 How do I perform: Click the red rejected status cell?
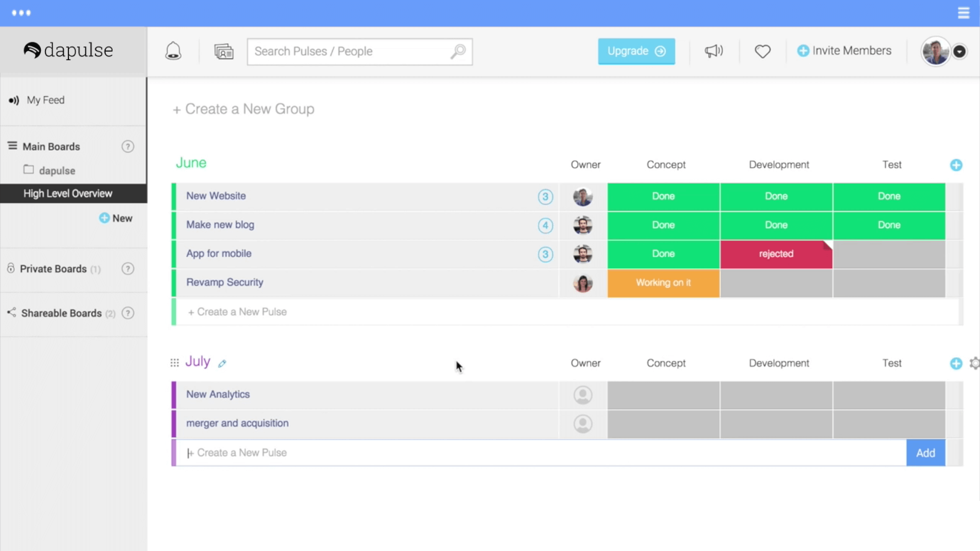coord(776,254)
